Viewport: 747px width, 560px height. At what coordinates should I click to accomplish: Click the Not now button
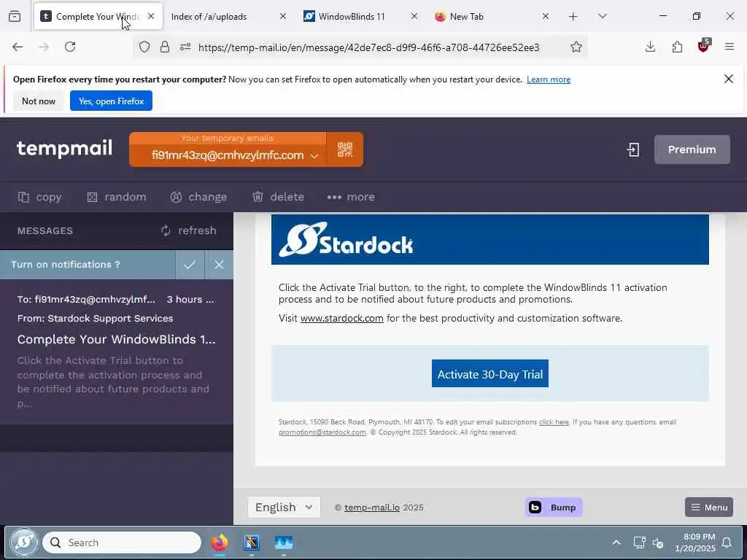click(39, 101)
